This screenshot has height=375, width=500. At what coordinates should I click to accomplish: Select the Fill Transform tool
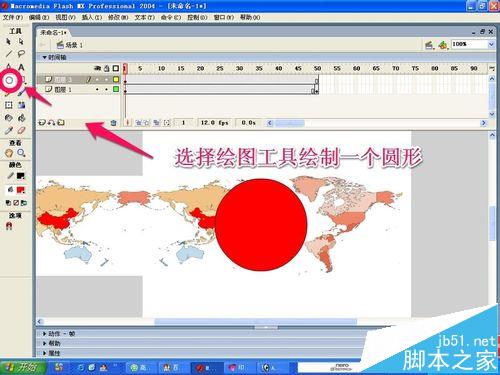tap(21, 105)
